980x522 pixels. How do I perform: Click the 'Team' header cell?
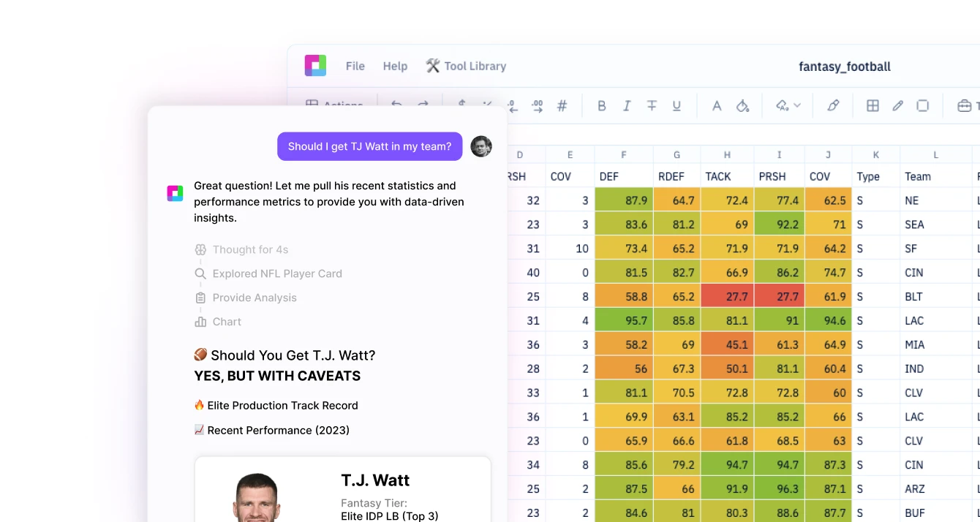935,176
